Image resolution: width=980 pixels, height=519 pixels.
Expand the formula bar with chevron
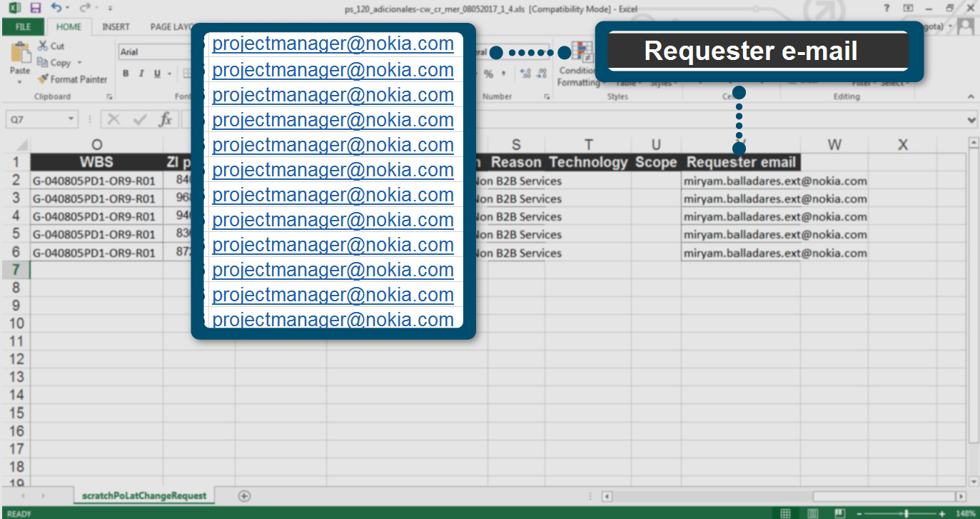coord(971,120)
